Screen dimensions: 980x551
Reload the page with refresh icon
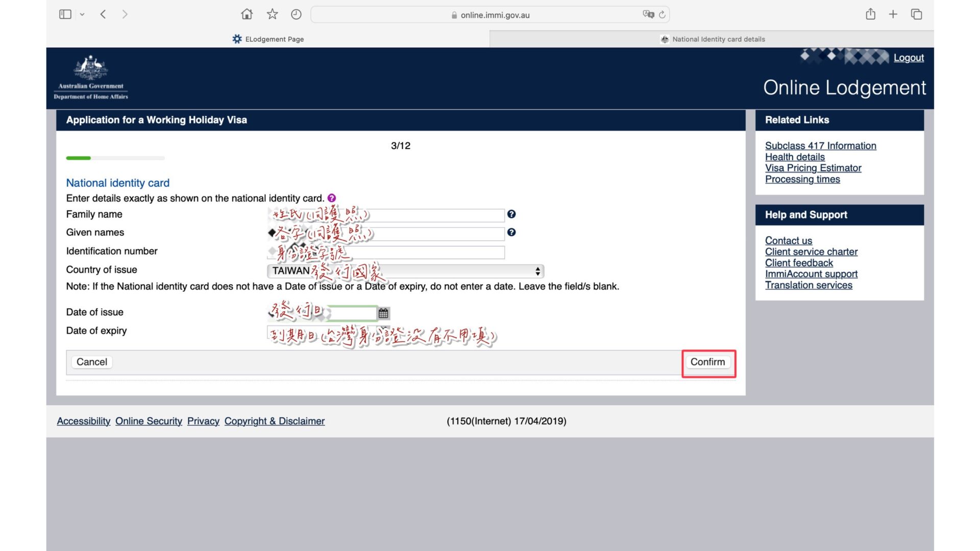point(662,14)
